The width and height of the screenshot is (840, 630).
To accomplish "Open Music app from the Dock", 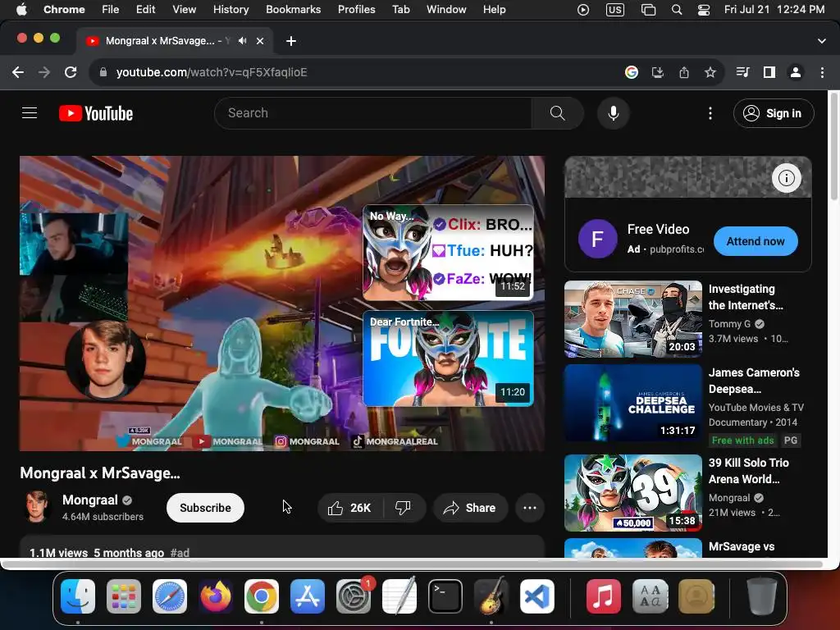I will click(x=603, y=596).
